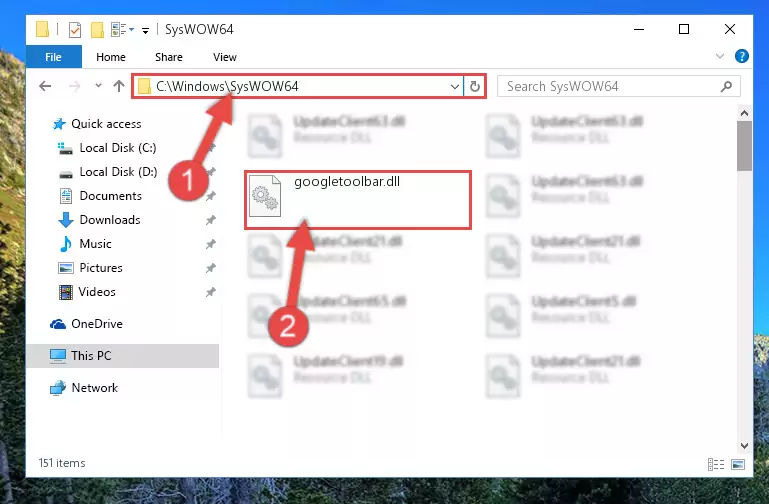Switch to the View ribbon tab
The width and height of the screenshot is (769, 504).
point(225,57)
